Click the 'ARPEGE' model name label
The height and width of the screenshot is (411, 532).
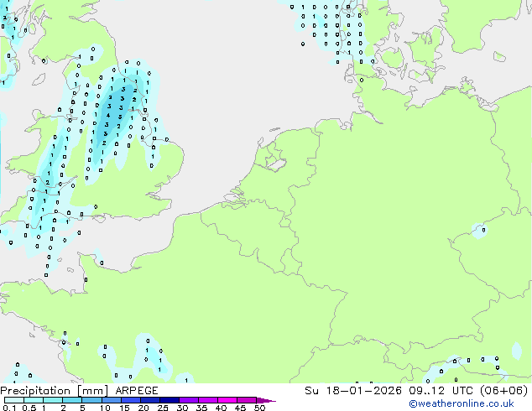(137, 391)
